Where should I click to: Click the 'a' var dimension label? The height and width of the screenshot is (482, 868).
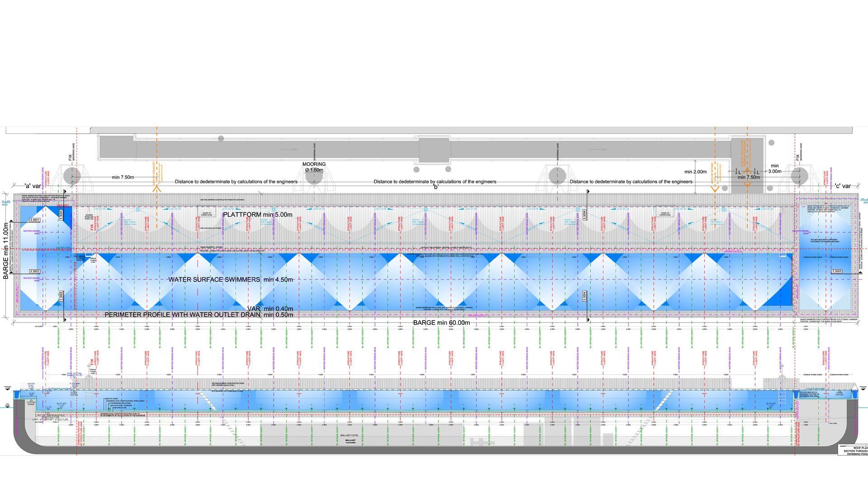click(33, 186)
